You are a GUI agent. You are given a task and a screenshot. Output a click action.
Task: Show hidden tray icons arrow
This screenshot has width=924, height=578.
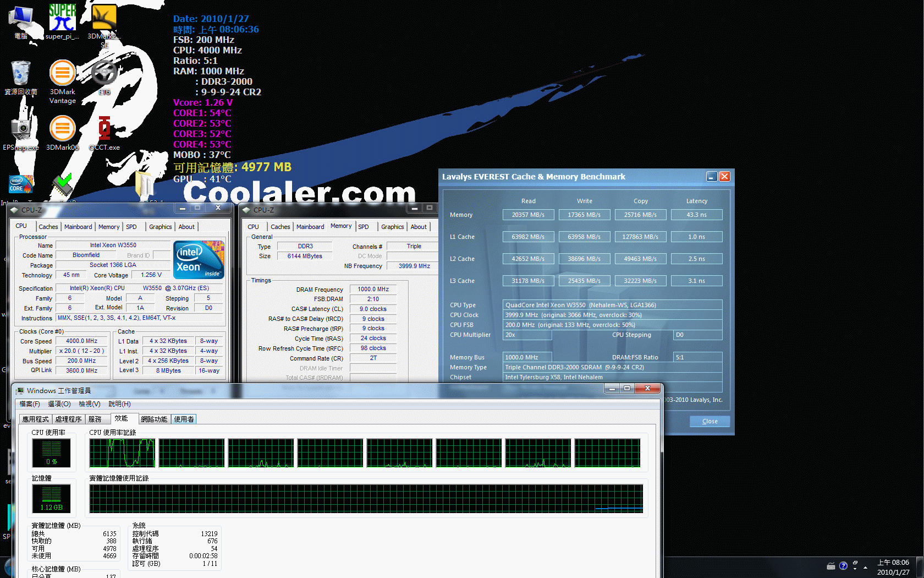865,566
